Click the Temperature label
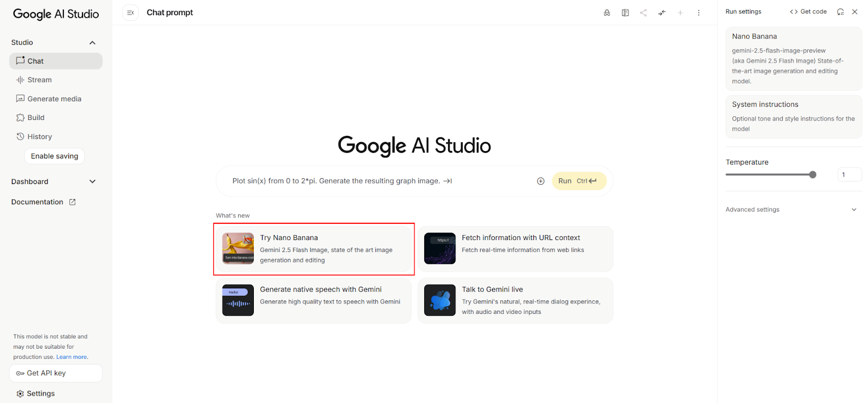 click(x=747, y=162)
